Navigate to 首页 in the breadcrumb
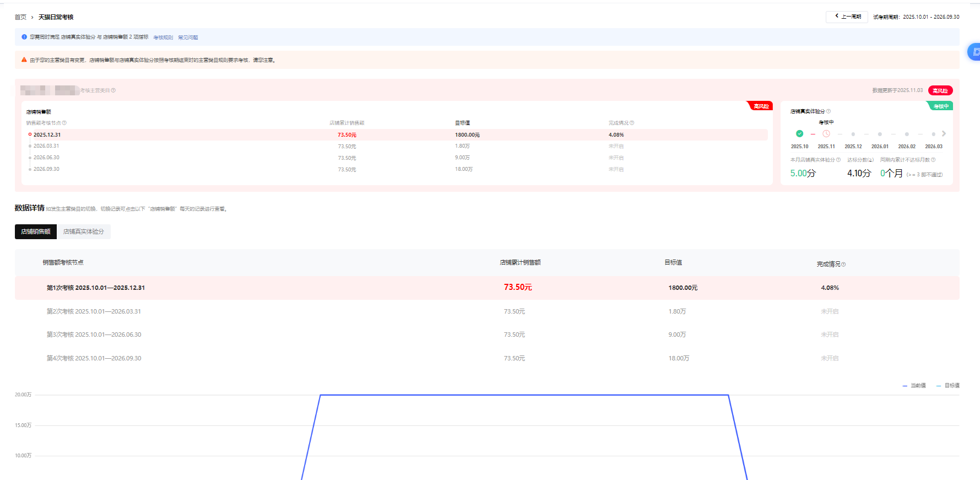This screenshot has height=480, width=980. click(20, 17)
